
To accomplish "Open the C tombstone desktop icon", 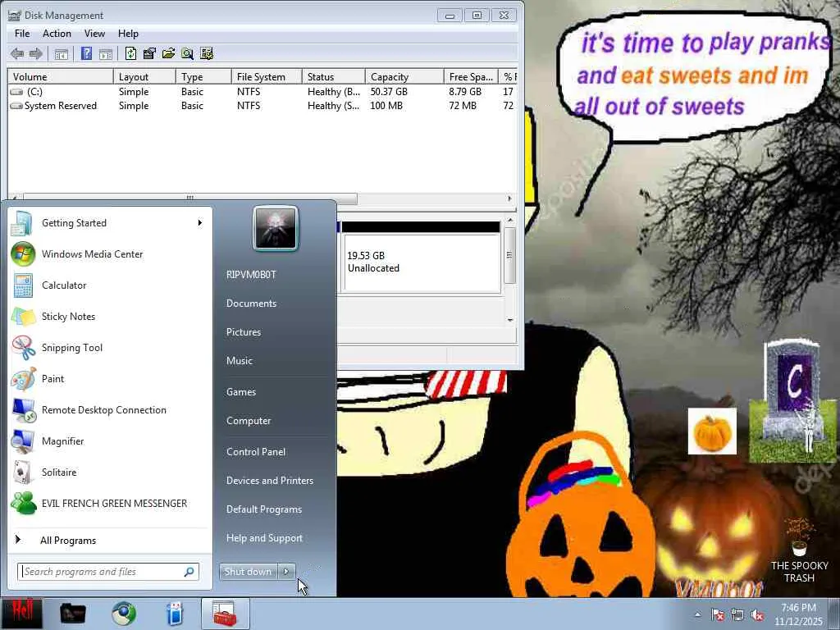I will [x=793, y=400].
